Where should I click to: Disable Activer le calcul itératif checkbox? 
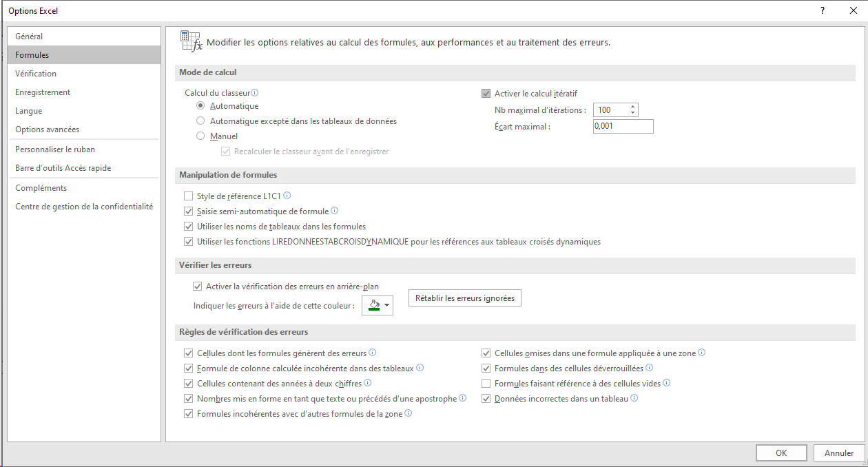coord(486,94)
